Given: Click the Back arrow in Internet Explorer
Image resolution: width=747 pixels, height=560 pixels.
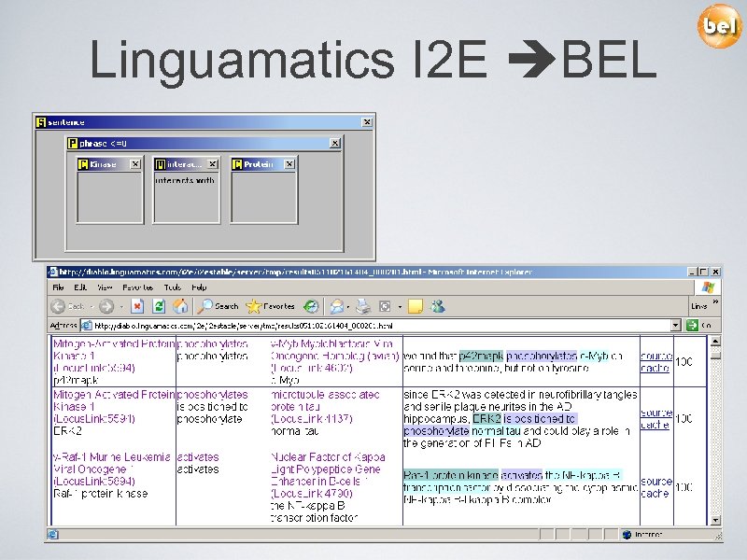Looking at the screenshot, I should point(58,306).
